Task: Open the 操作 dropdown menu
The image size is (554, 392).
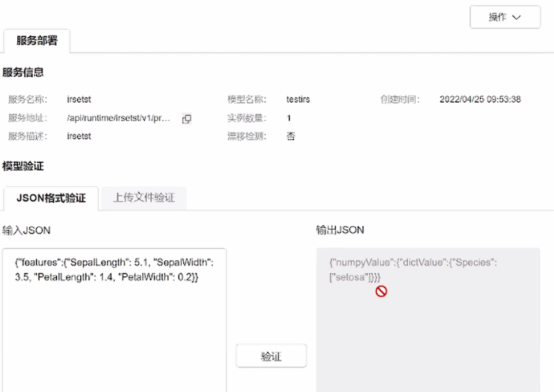Action: point(505,17)
